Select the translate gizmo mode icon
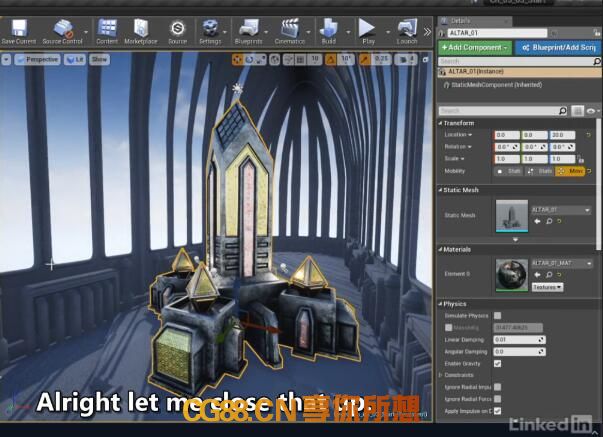 tap(238, 60)
